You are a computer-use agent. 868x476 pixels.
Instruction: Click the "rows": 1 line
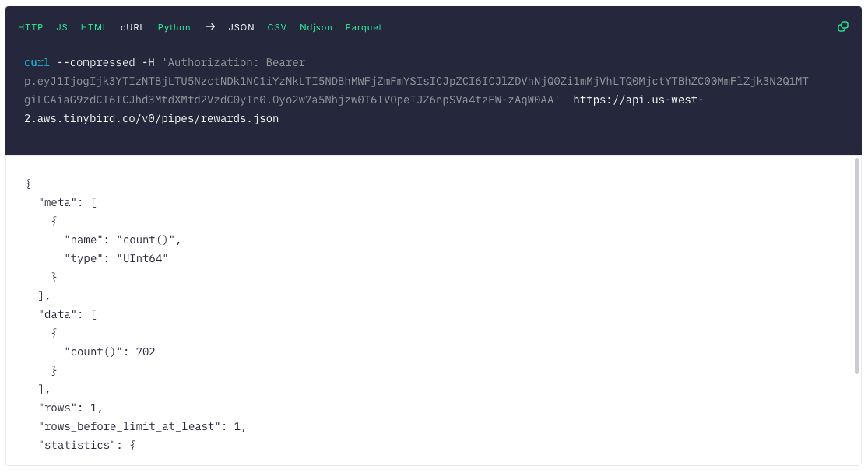(70, 408)
